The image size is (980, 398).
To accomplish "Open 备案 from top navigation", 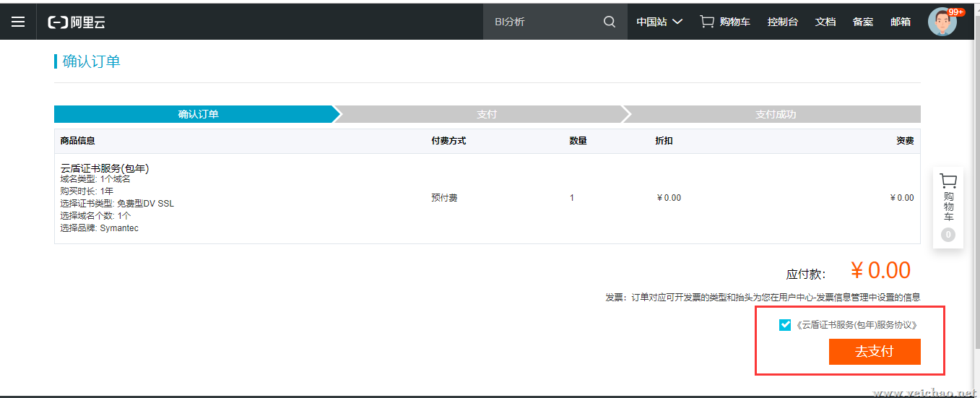I will [x=863, y=22].
